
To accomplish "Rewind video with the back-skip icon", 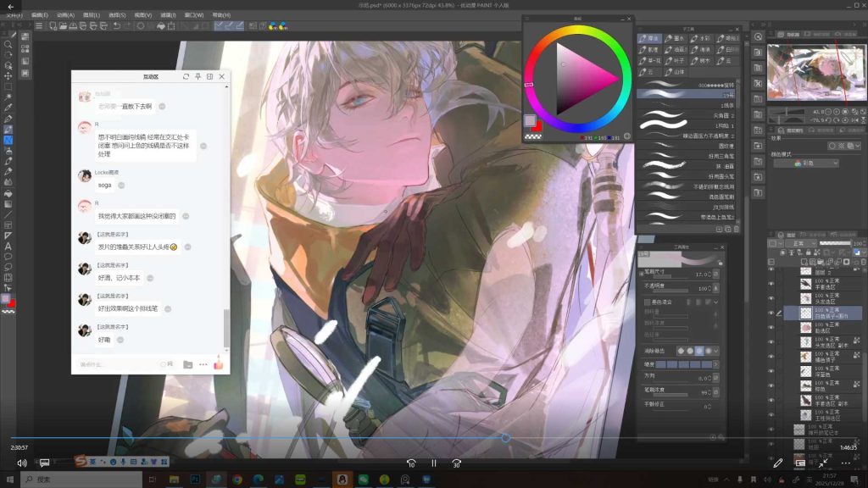I will [x=411, y=463].
